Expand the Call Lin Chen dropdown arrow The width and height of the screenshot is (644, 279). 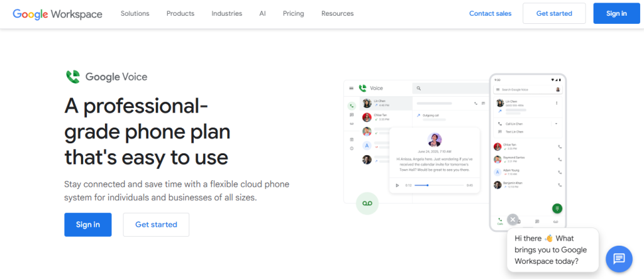point(556,124)
